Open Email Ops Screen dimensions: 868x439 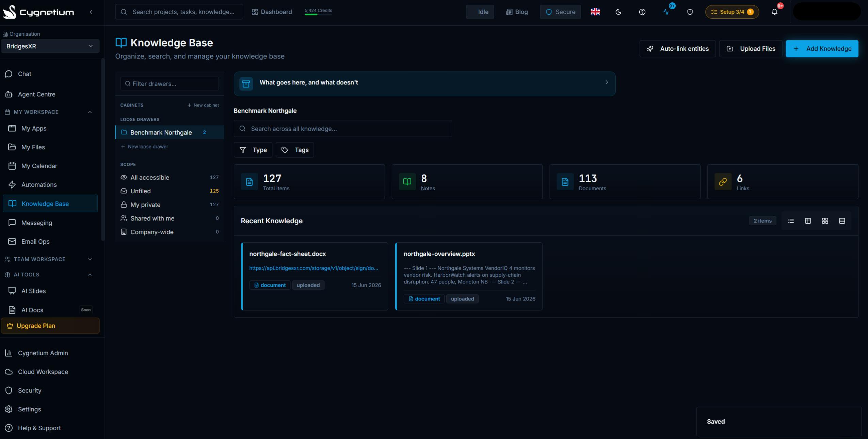point(50,241)
